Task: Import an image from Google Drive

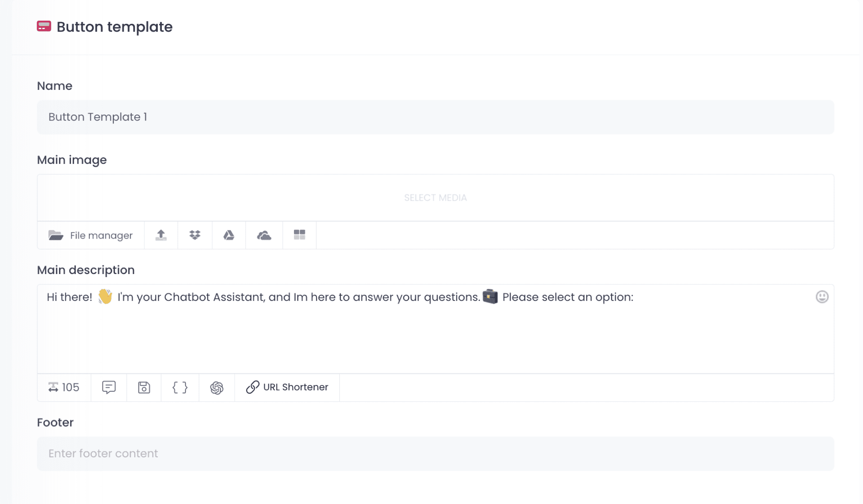Action: tap(229, 235)
